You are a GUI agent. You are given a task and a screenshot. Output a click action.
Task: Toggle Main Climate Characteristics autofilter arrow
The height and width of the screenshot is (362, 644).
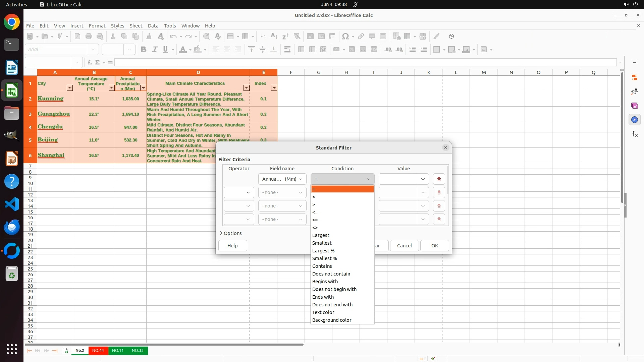(x=246, y=88)
